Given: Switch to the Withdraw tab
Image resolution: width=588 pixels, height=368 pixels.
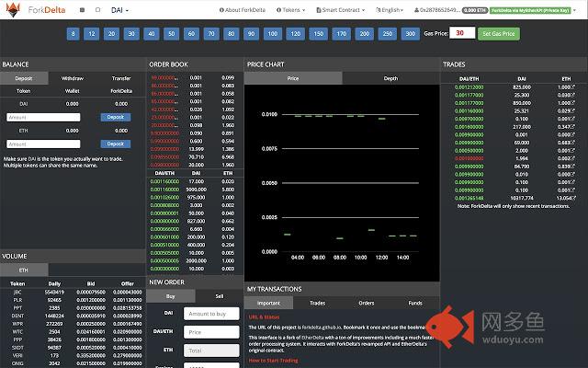Looking at the screenshot, I should click(x=73, y=78).
